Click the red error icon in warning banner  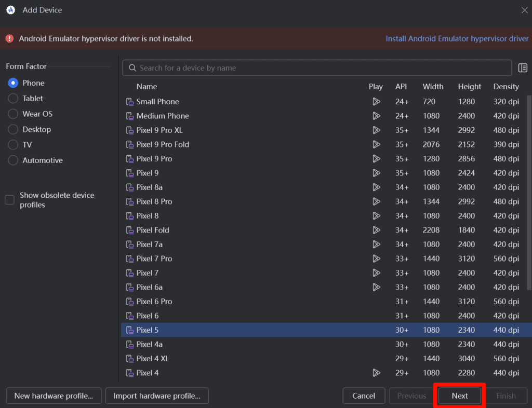(9, 38)
